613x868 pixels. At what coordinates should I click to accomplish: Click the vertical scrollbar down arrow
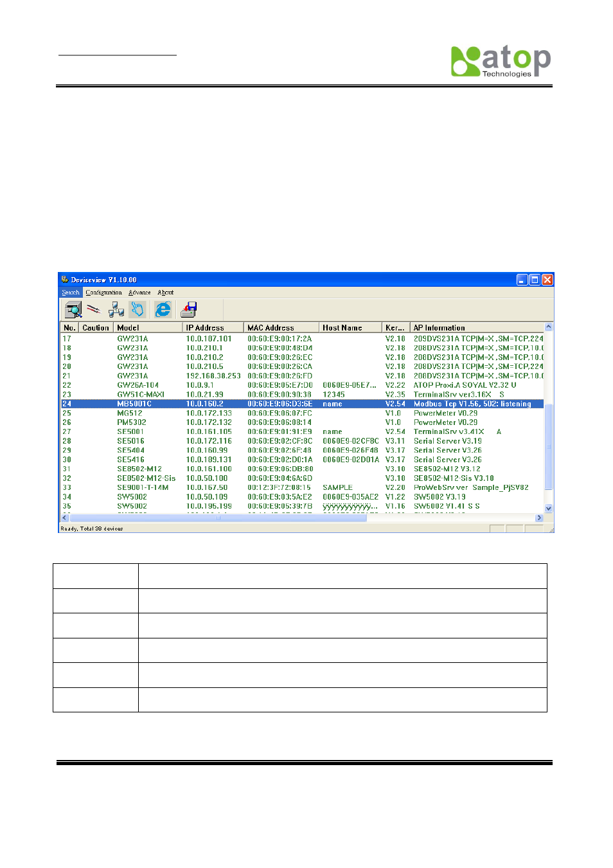548,508
